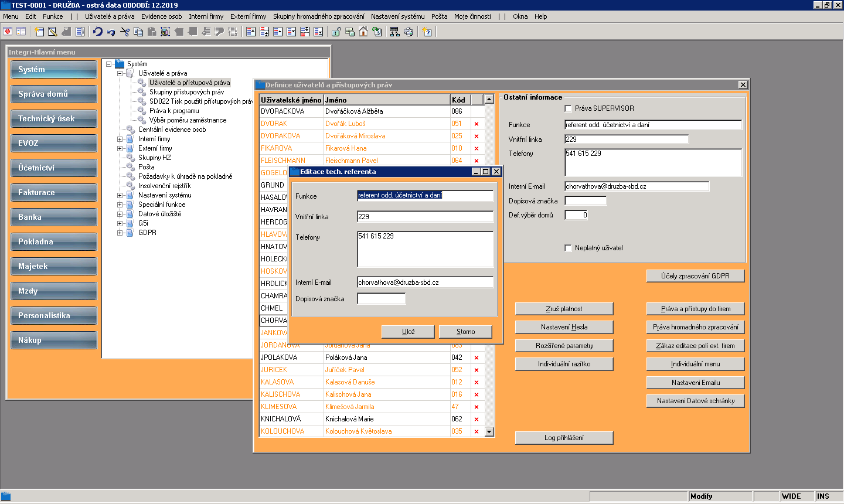Click the Zruš platnost button
This screenshot has width=844, height=504.
pos(564,309)
